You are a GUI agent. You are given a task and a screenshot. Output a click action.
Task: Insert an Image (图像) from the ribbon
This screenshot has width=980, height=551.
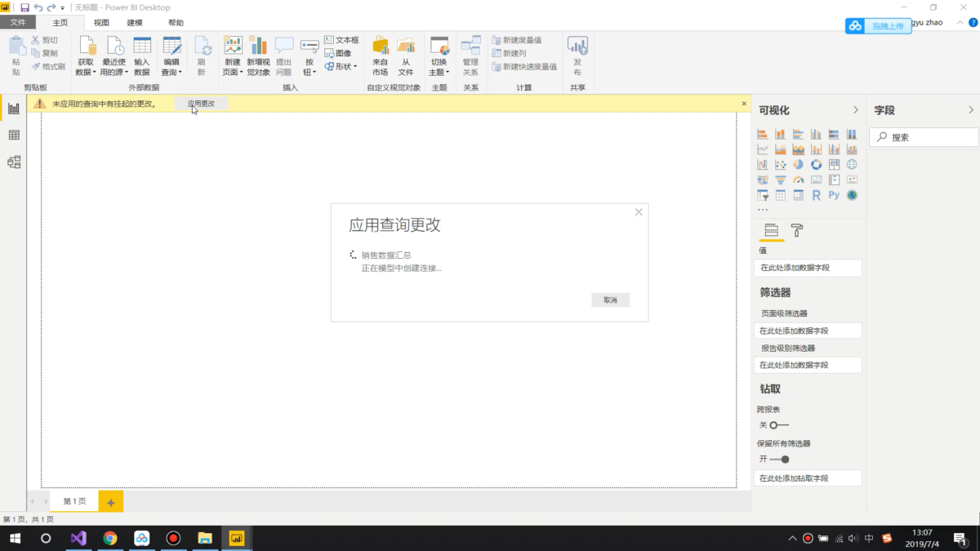(338, 53)
